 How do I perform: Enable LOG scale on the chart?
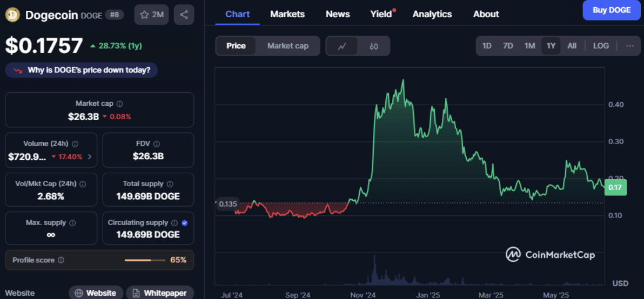coord(601,46)
